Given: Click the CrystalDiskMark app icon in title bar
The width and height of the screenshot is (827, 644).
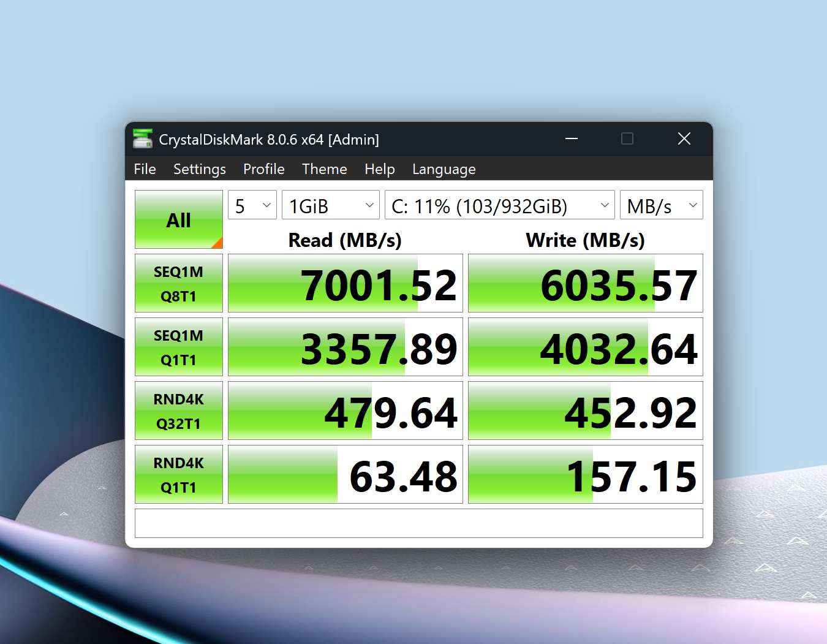Looking at the screenshot, I should pos(143,139).
